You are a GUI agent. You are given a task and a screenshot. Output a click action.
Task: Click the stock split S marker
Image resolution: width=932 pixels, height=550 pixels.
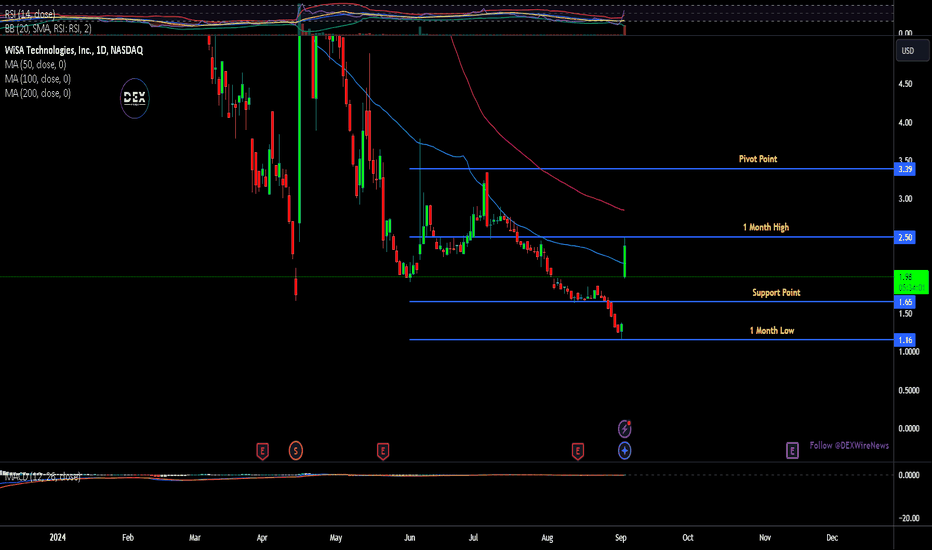[x=295, y=451]
